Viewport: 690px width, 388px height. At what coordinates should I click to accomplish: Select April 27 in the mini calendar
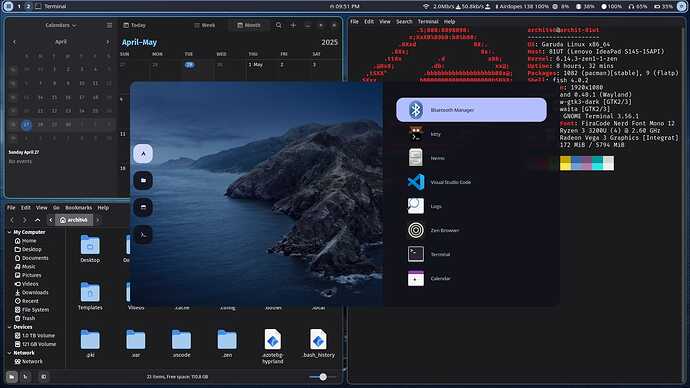tap(26, 125)
